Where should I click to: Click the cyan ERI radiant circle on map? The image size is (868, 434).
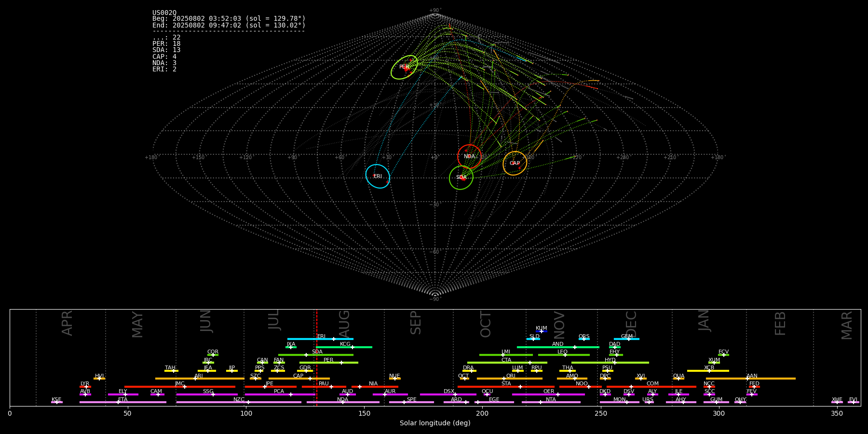pos(378,176)
